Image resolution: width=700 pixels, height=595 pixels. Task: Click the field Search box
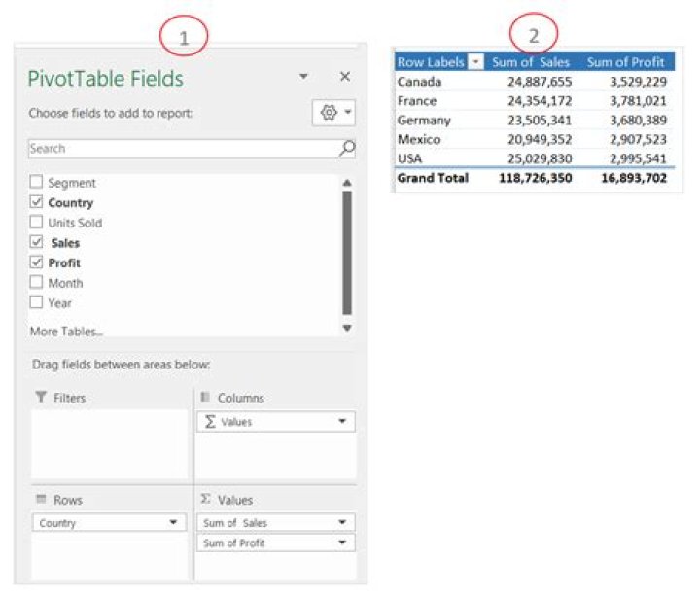[x=184, y=149]
